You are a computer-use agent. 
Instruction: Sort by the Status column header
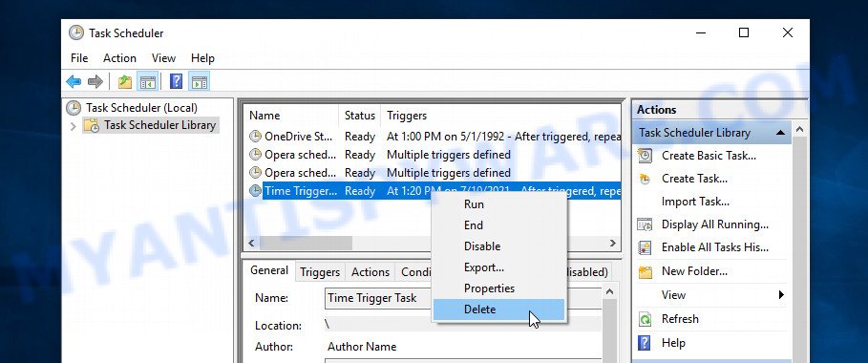[360, 116]
